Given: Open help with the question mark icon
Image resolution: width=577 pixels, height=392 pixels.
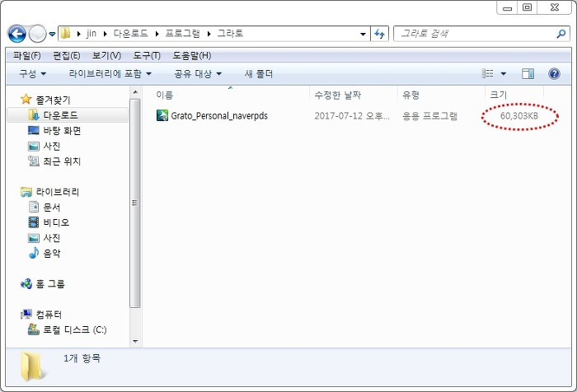Looking at the screenshot, I should click(554, 74).
